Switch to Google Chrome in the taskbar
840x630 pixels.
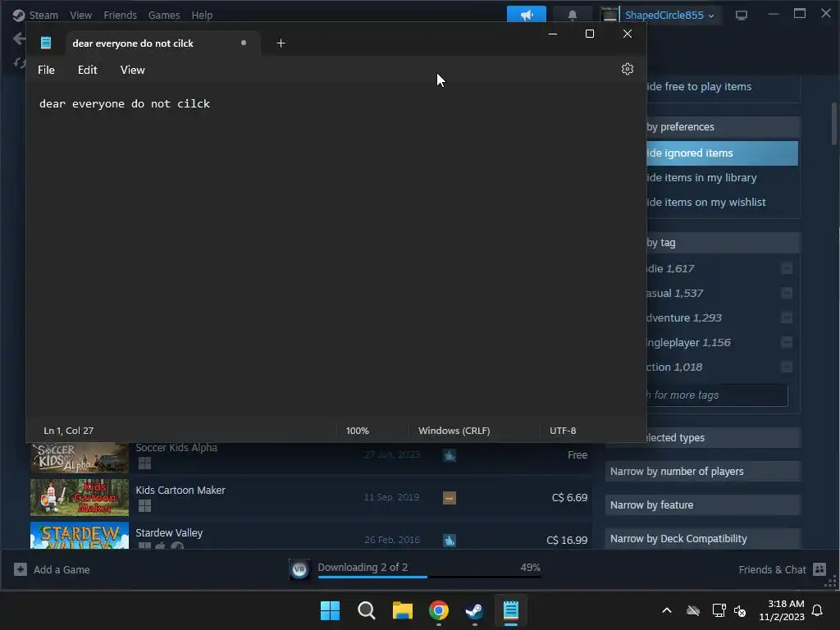438,610
